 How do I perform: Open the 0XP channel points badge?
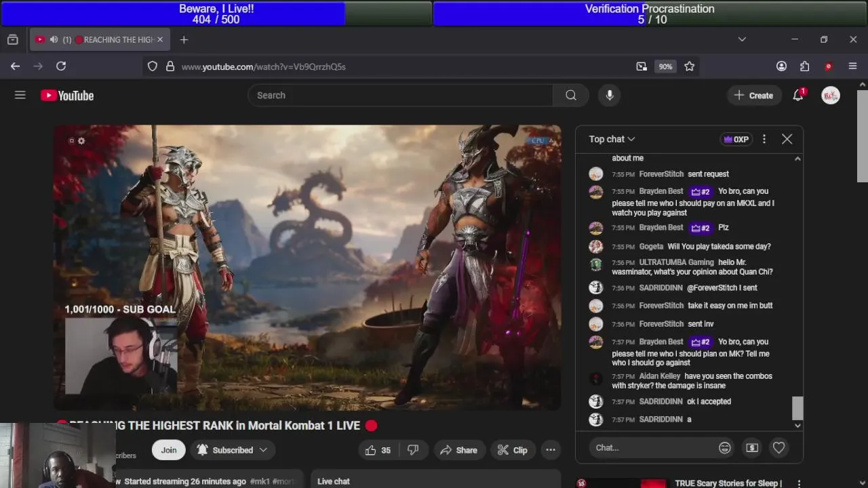(x=736, y=139)
